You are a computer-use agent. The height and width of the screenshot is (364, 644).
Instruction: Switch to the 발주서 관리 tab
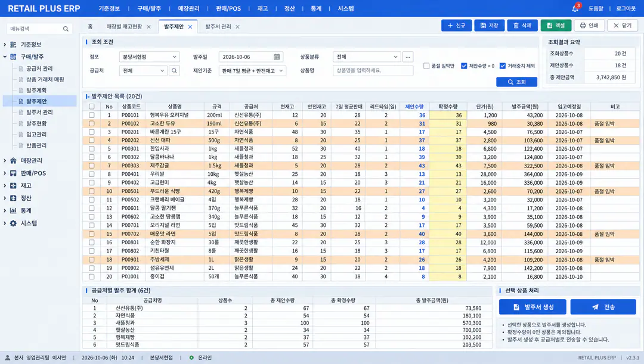click(x=218, y=27)
